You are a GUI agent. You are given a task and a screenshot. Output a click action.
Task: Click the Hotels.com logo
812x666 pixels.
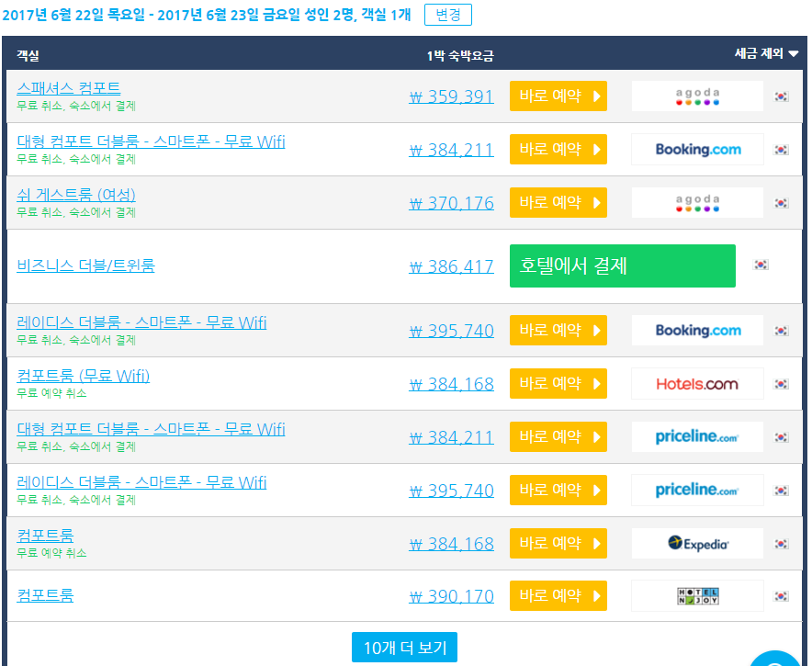click(x=697, y=383)
